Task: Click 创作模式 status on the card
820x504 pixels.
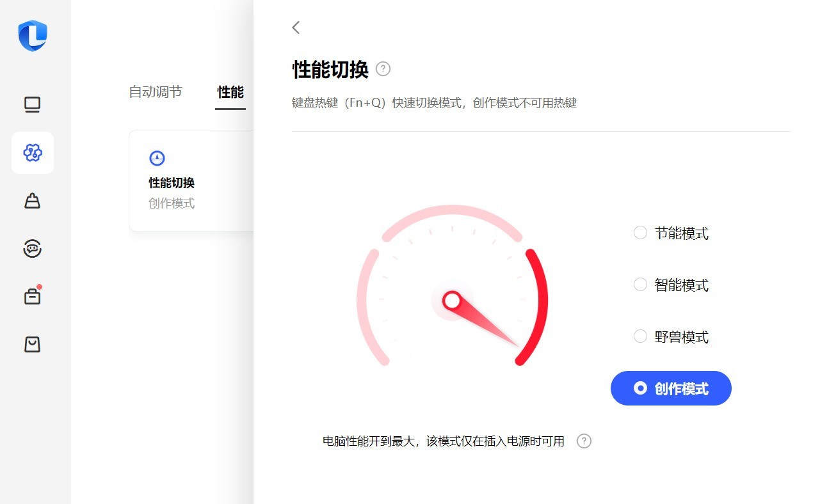Action: (172, 203)
